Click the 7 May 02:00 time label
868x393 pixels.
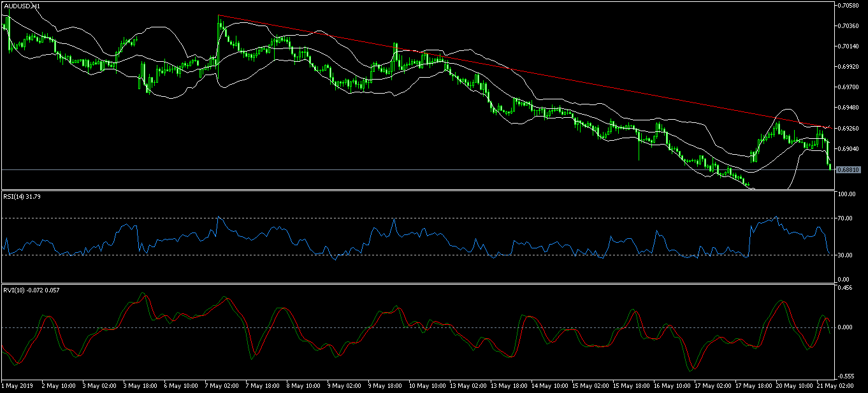222,386
